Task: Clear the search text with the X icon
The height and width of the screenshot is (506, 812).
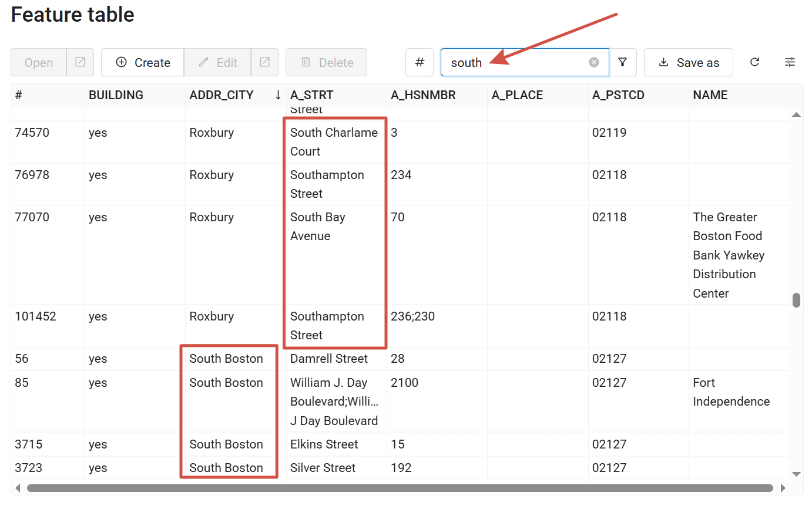Action: tap(594, 62)
